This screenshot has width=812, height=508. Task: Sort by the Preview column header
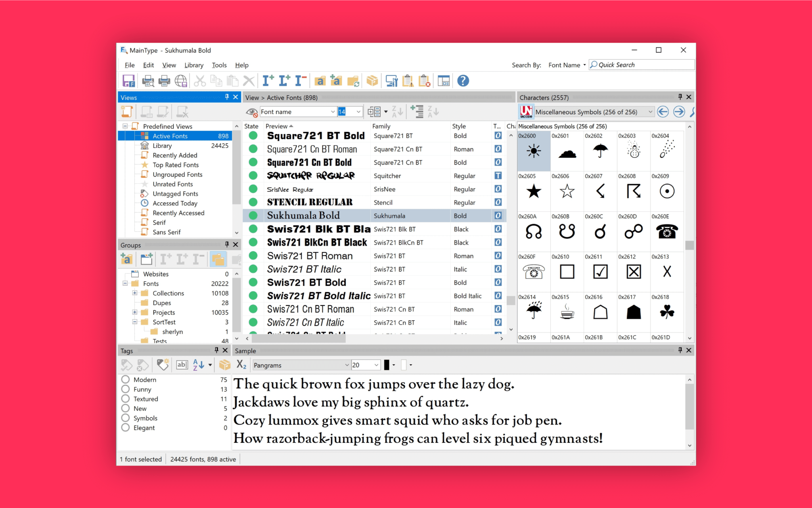pyautogui.click(x=317, y=126)
